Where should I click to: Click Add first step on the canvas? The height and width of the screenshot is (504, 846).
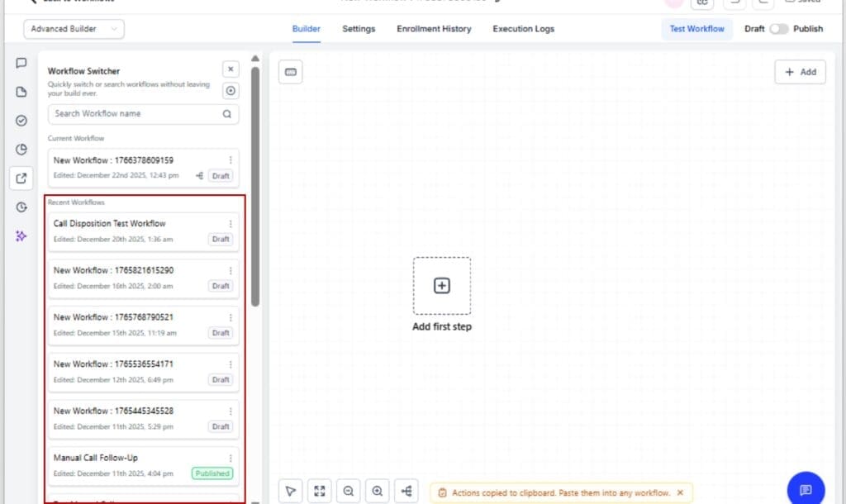click(x=442, y=285)
